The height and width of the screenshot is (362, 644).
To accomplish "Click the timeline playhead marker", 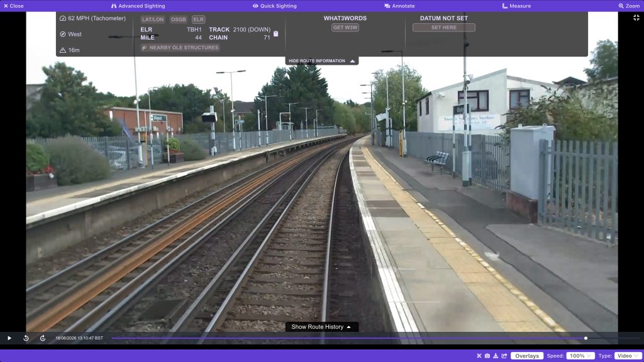I will click(x=586, y=338).
